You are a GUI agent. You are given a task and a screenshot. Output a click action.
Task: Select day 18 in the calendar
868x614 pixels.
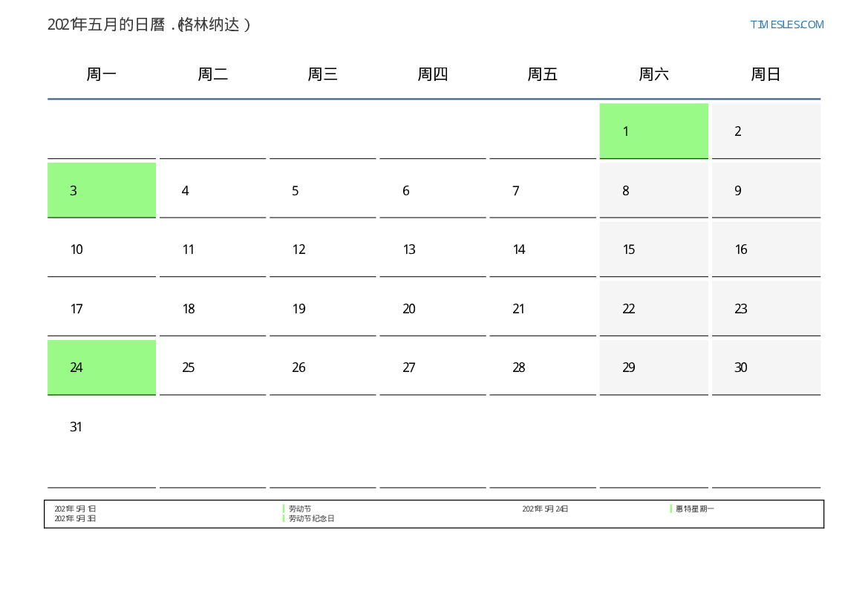point(212,308)
